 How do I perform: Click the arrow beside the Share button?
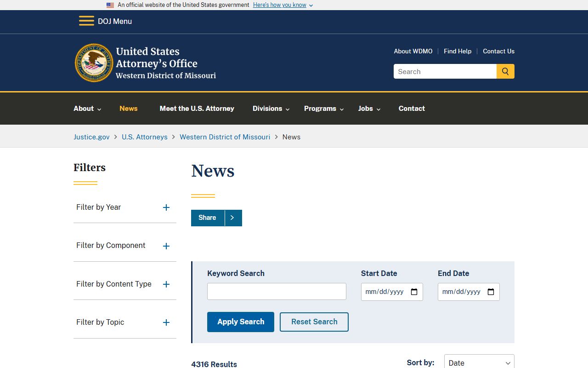232,218
